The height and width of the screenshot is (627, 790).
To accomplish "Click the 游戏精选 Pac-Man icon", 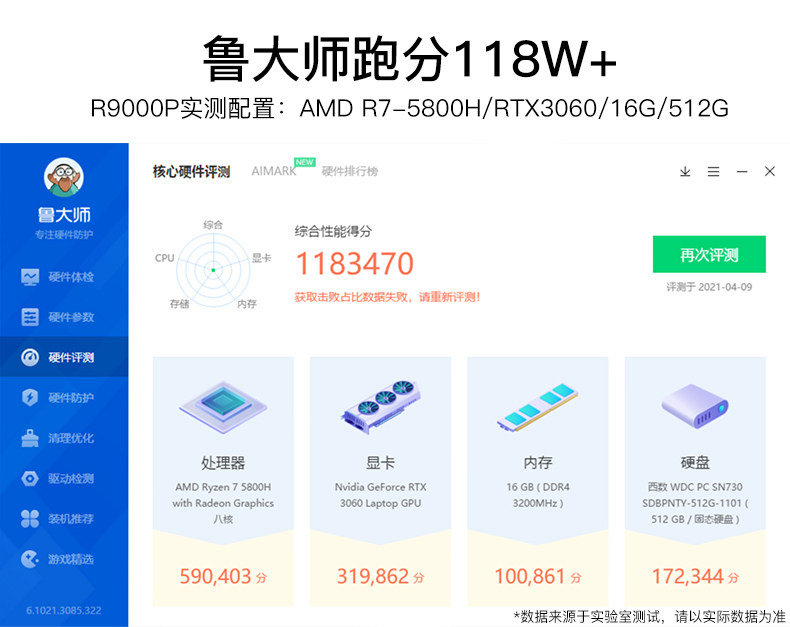I will point(30,559).
